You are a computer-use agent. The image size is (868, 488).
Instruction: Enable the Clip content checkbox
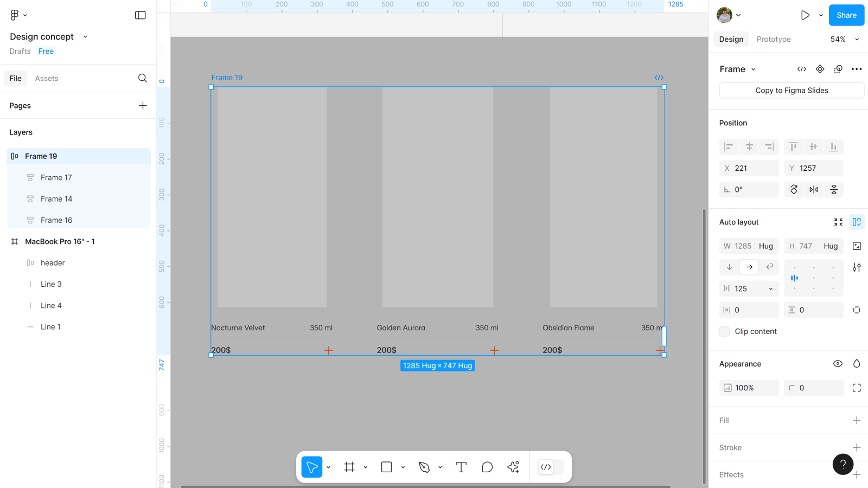(x=725, y=331)
